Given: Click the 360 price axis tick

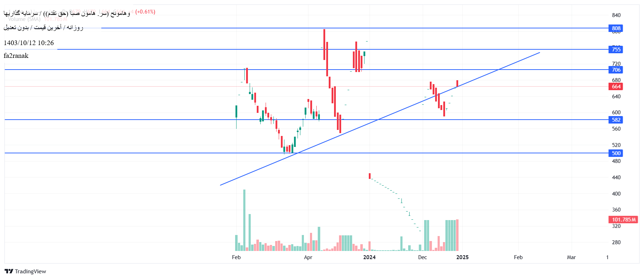Looking at the screenshot, I should [616, 210].
